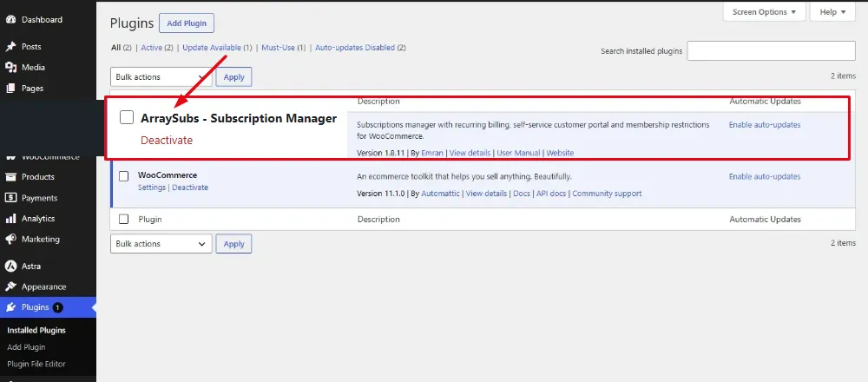Viewport: 868px width, 382px height.
Task: Open Astra menu item
Action: (x=31, y=266)
